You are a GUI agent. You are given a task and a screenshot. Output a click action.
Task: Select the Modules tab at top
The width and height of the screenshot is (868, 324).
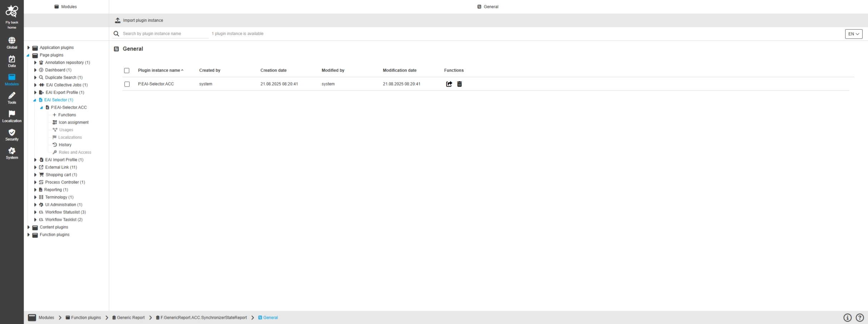(66, 7)
